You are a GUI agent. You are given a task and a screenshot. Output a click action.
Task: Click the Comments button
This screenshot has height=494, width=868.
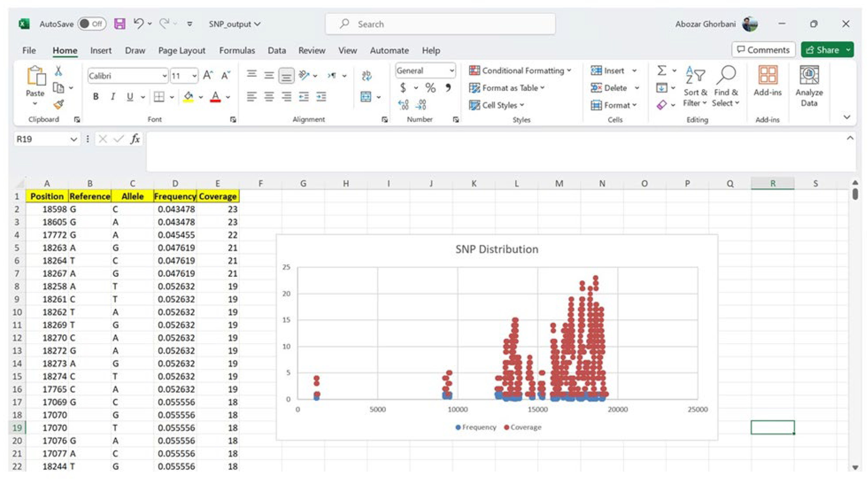click(x=763, y=50)
